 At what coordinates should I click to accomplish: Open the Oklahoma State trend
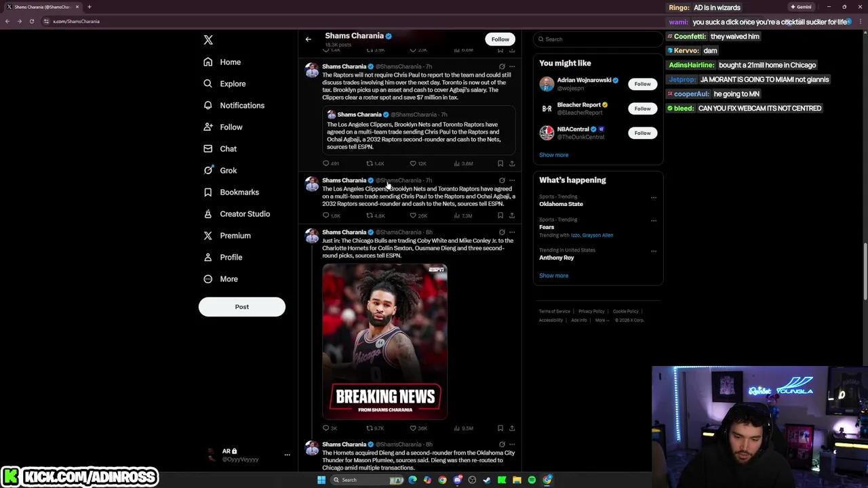[x=561, y=204]
